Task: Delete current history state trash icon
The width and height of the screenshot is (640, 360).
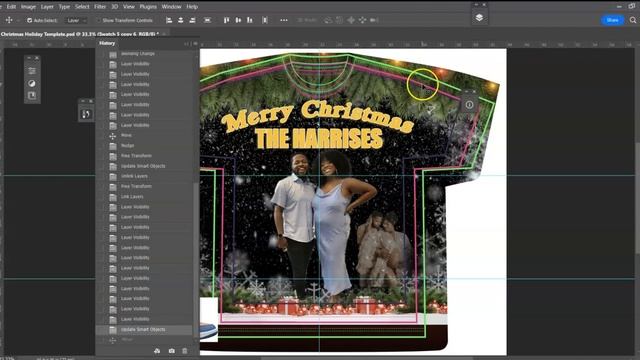Action: click(185, 351)
